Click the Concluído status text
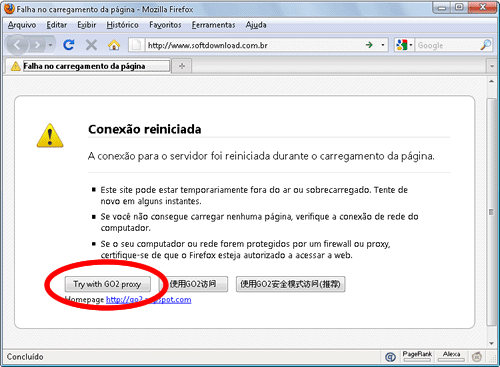Screen dimensions: 500x367 (x=25, y=357)
